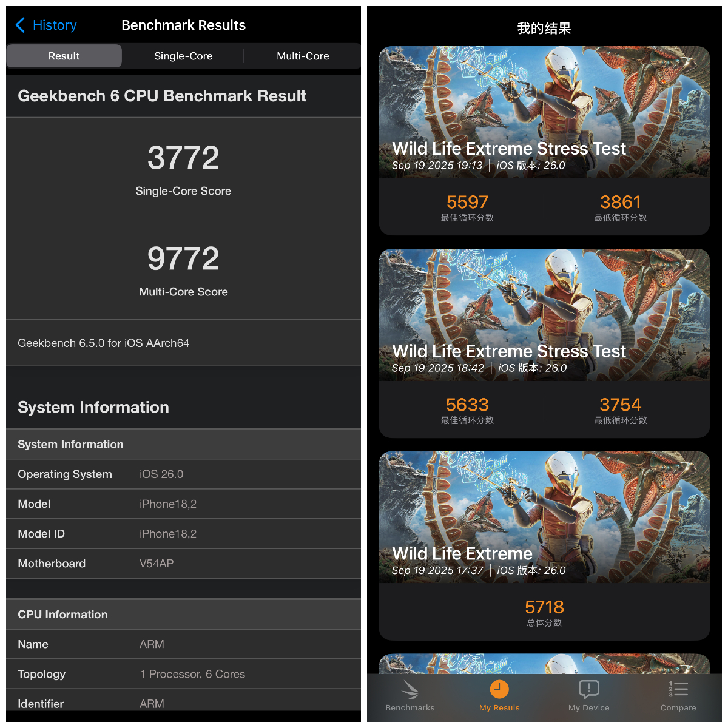Screen dimensions: 728x728
Task: Tap the 3754 lowest loop score
Action: pyautogui.click(x=620, y=405)
